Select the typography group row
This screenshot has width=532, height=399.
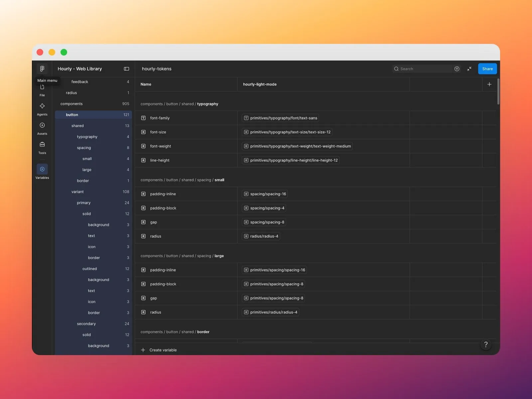point(93,137)
